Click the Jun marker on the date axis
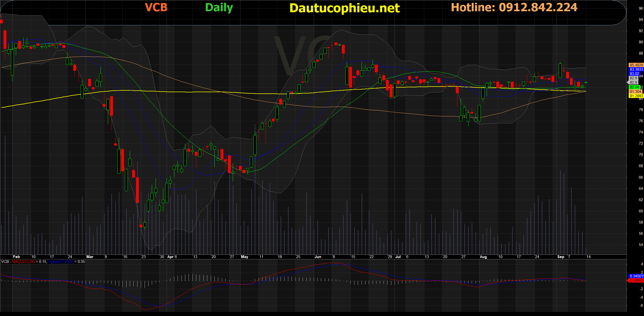Screen dimensions: 644x316 pos(318,257)
